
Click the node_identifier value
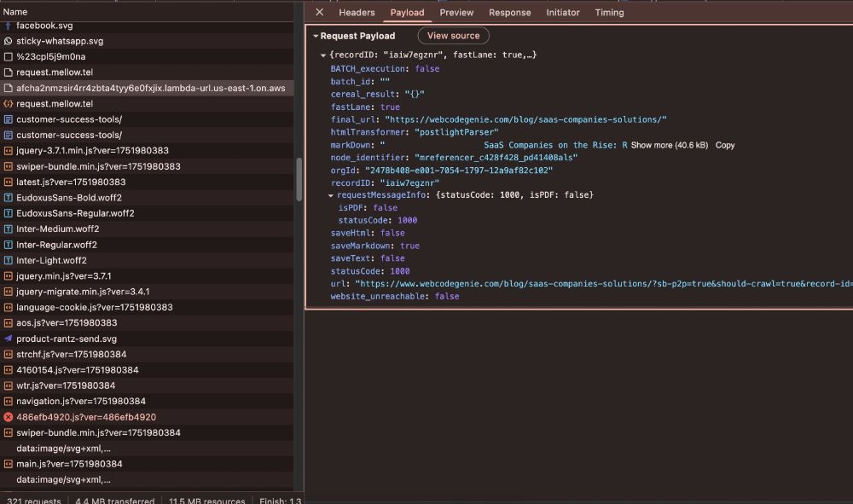click(496, 158)
